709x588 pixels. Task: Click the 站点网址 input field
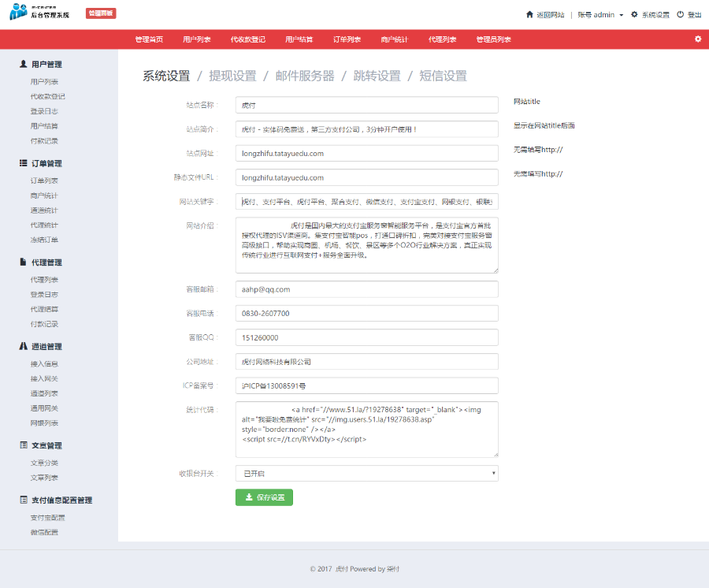point(366,154)
